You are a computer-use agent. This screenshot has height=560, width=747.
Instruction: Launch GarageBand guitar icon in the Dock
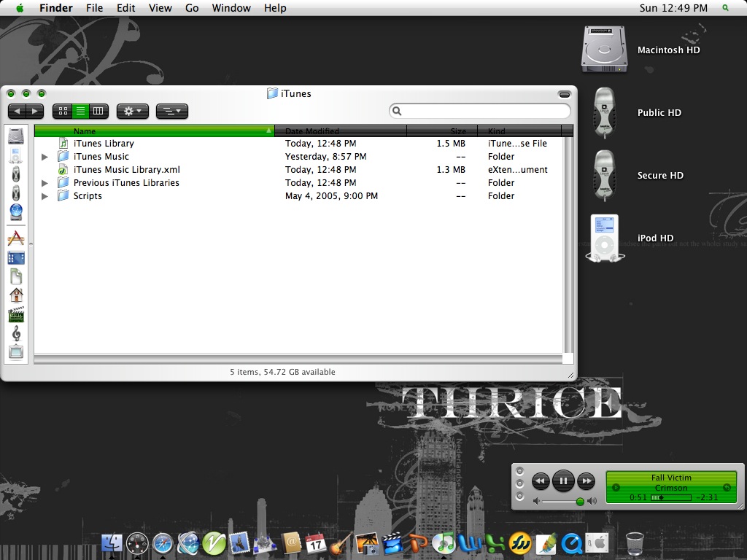pos(341,544)
